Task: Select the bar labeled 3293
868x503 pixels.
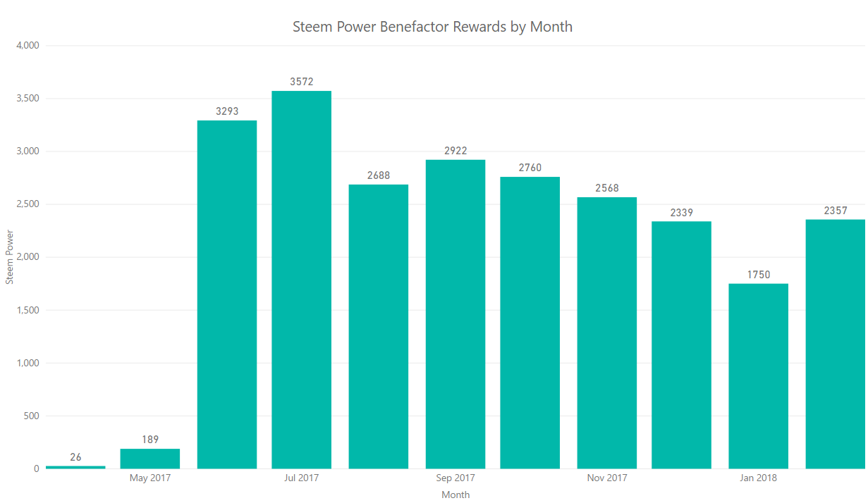Action: click(x=227, y=294)
